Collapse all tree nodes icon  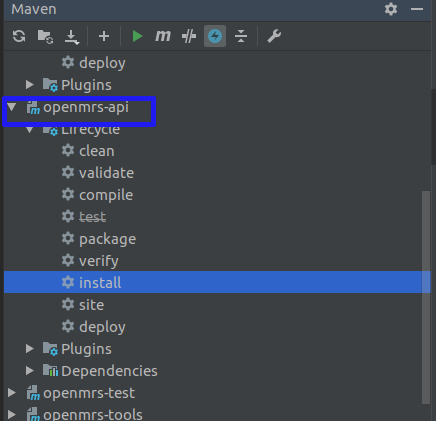click(241, 36)
